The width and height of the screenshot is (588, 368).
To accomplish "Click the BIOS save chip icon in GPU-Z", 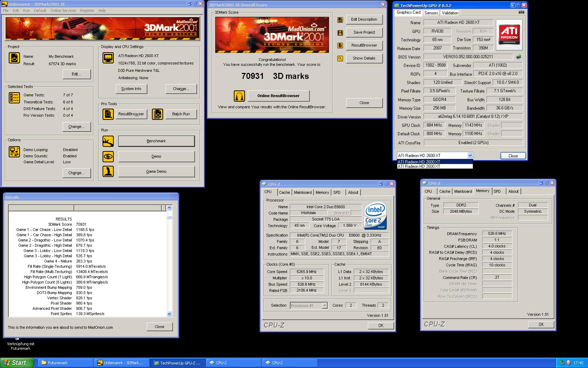I will 519,56.
